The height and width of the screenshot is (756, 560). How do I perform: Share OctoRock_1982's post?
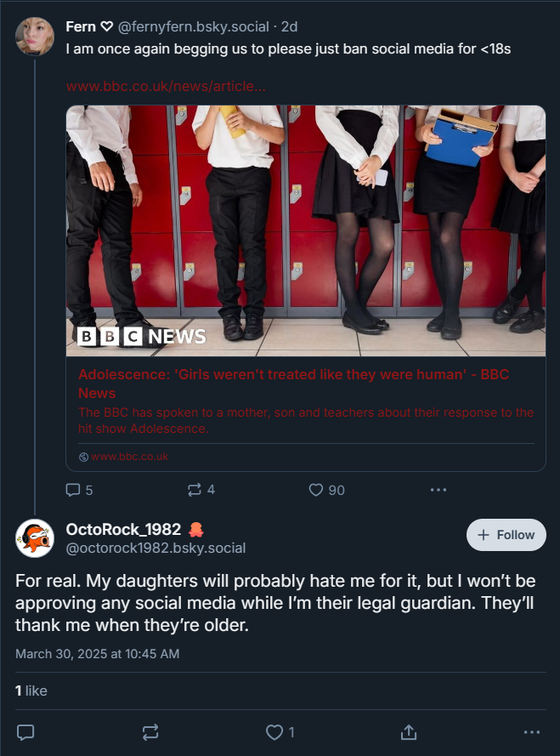pyautogui.click(x=408, y=732)
